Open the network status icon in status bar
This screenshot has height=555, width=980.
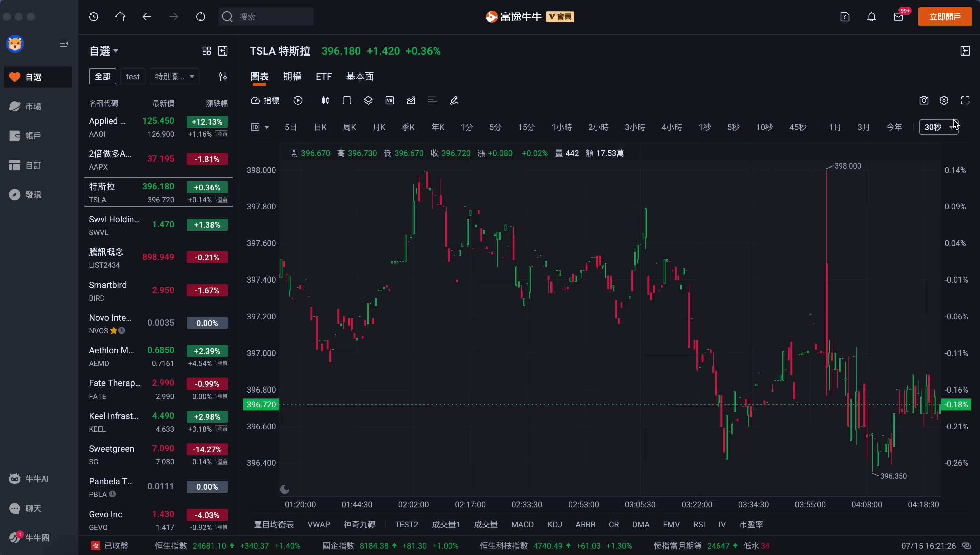[x=966, y=546]
